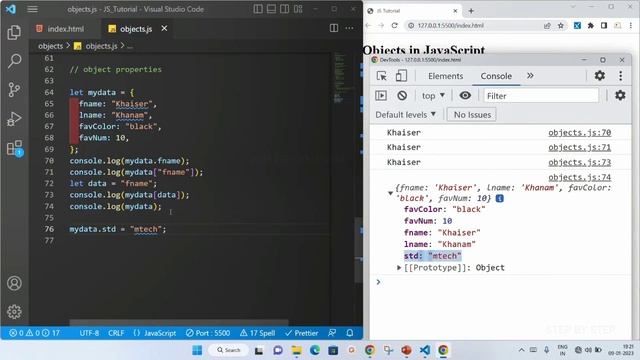Open the objects.js:70 source link
Viewport: 640px width, 360px height.
pyautogui.click(x=579, y=132)
